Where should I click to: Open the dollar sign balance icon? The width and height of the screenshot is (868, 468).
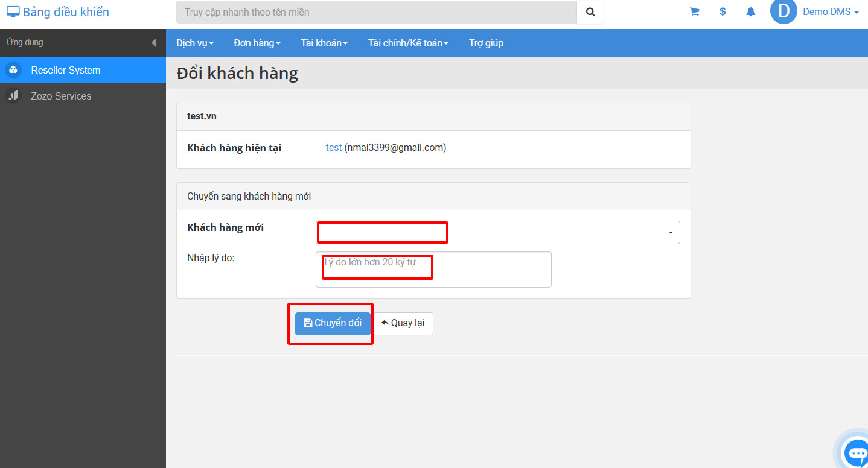click(723, 12)
